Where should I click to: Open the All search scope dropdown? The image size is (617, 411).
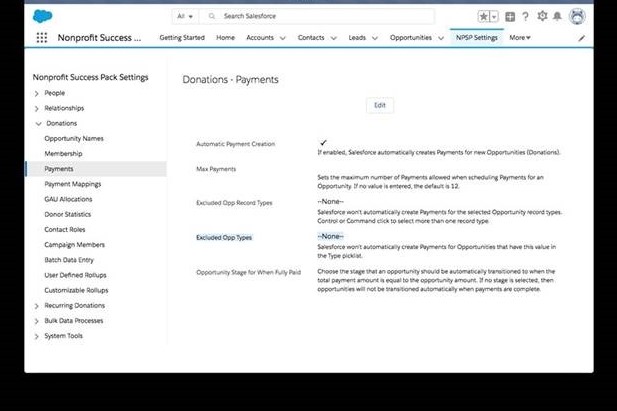coord(185,16)
